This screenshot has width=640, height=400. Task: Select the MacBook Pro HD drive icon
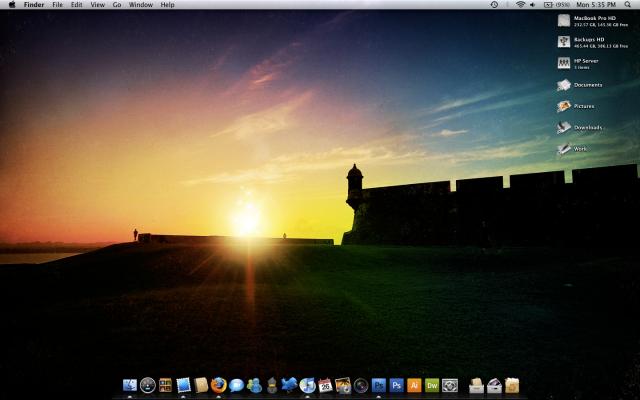pos(564,20)
